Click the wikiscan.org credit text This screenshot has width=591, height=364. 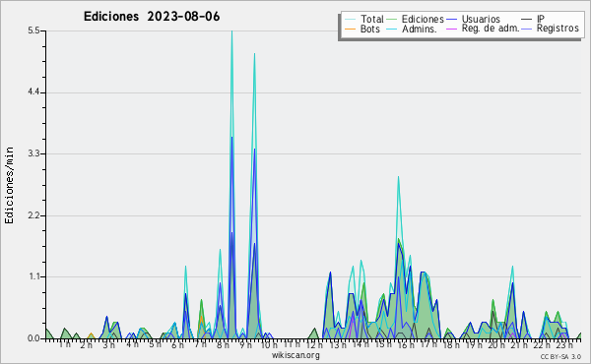coord(295,355)
